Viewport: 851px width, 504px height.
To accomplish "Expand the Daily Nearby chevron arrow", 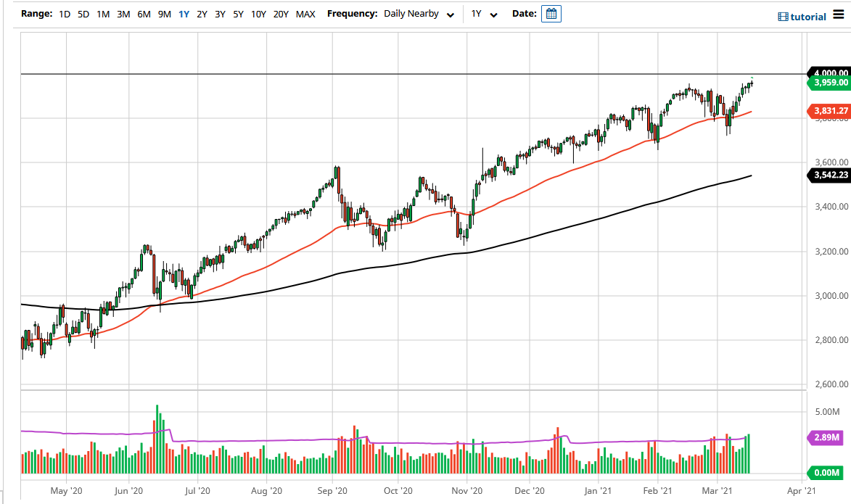I will (x=451, y=15).
